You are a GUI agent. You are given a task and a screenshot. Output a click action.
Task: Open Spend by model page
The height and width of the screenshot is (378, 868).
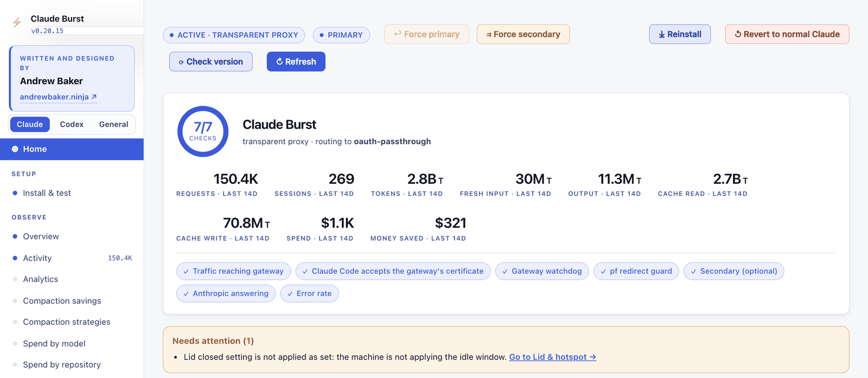click(72, 344)
